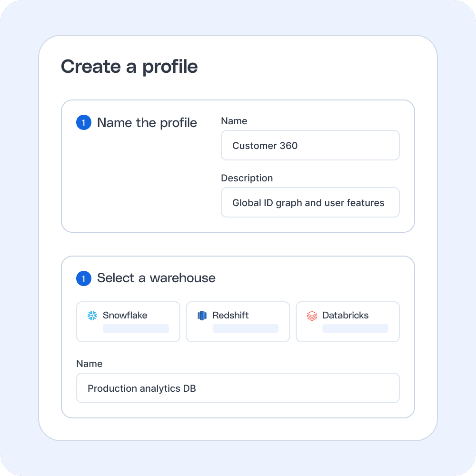Click the step badge beside Select a warehouse

pyautogui.click(x=84, y=278)
